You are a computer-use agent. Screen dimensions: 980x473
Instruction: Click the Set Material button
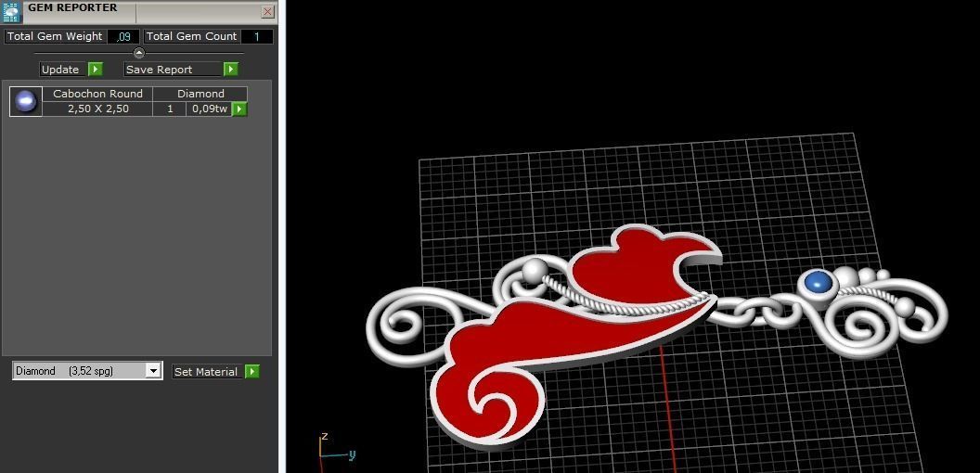pyautogui.click(x=206, y=372)
